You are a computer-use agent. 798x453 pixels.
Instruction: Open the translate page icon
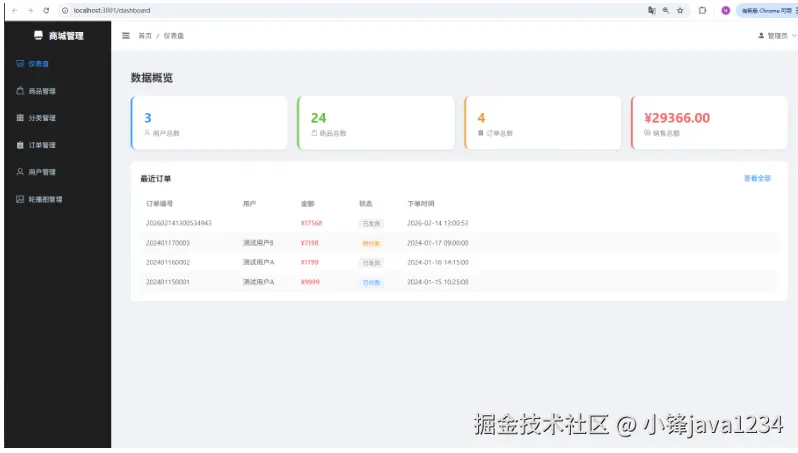[651, 10]
